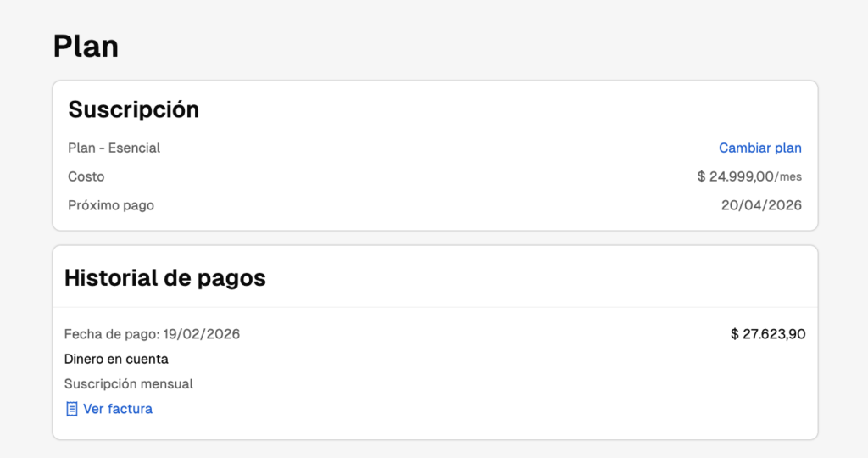Screen dimensions: 868x458
Task: Click the dollar sign before 27.623,90
Action: pos(735,334)
